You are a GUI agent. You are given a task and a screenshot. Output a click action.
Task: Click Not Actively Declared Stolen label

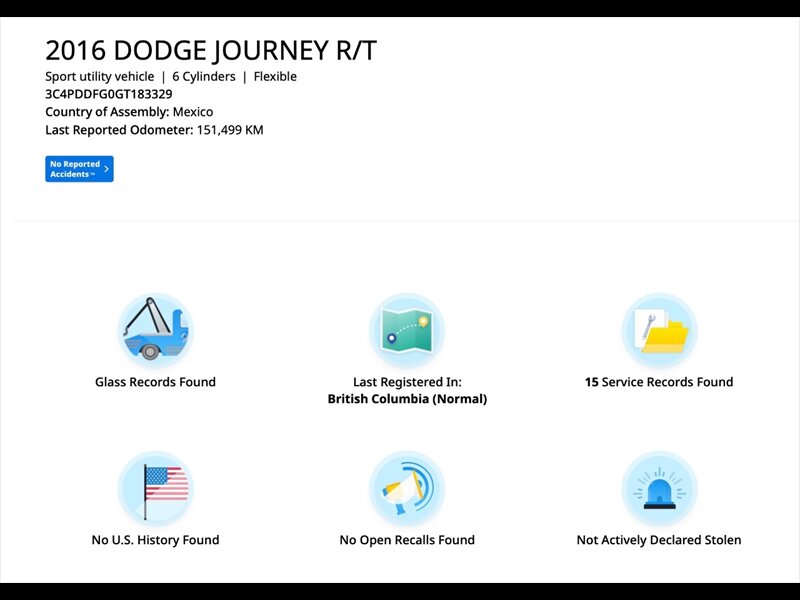point(659,540)
